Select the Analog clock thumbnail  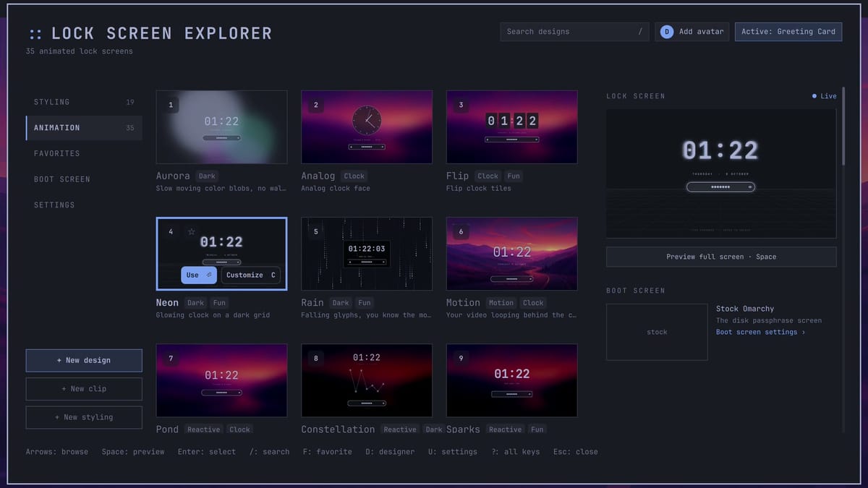click(367, 127)
